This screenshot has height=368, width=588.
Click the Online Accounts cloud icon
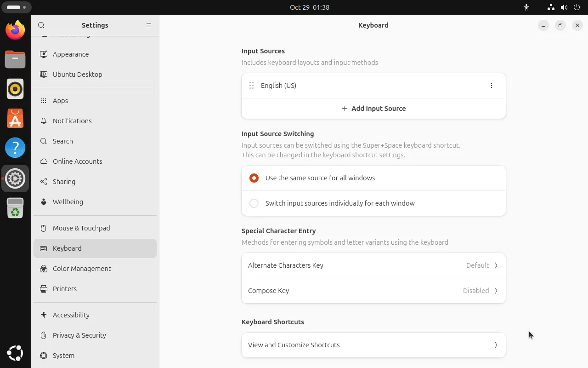point(44,161)
